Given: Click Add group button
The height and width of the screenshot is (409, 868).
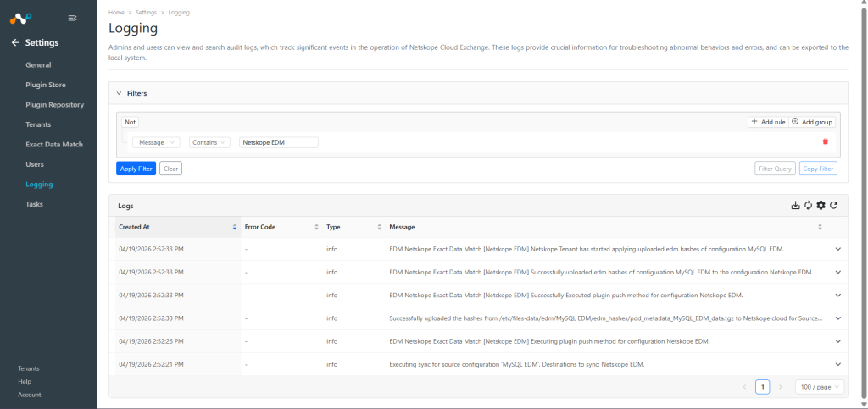Looking at the screenshot, I should click(x=812, y=122).
